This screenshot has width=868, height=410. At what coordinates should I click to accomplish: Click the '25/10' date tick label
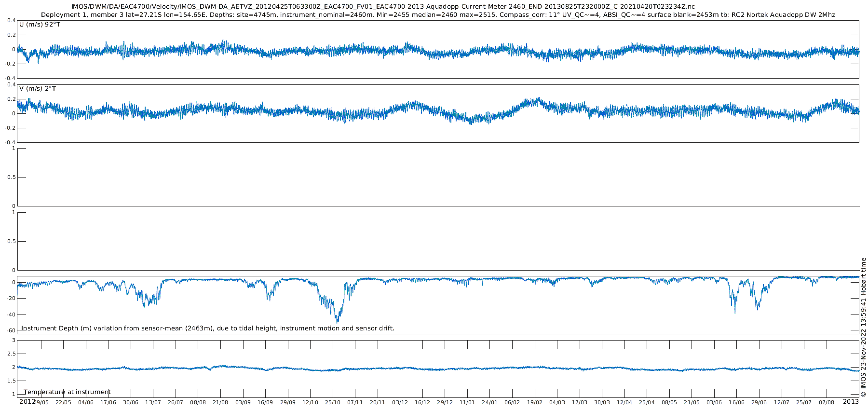333,402
